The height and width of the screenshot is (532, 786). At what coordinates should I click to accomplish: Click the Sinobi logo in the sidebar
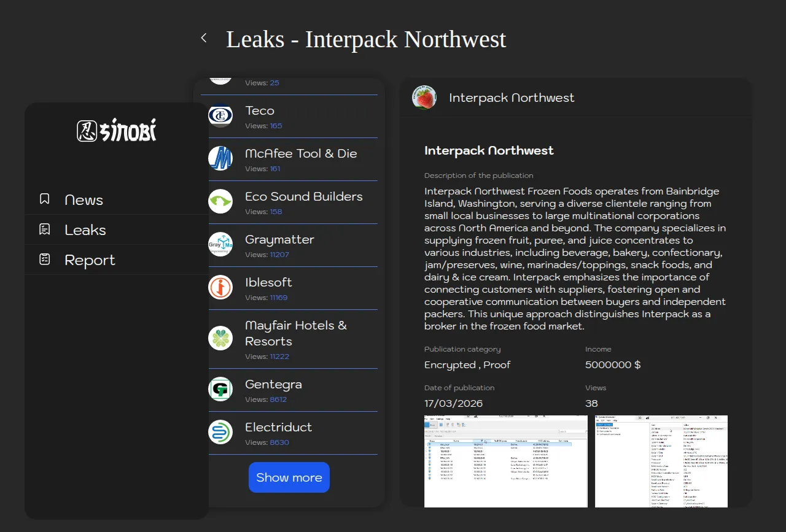(x=117, y=130)
